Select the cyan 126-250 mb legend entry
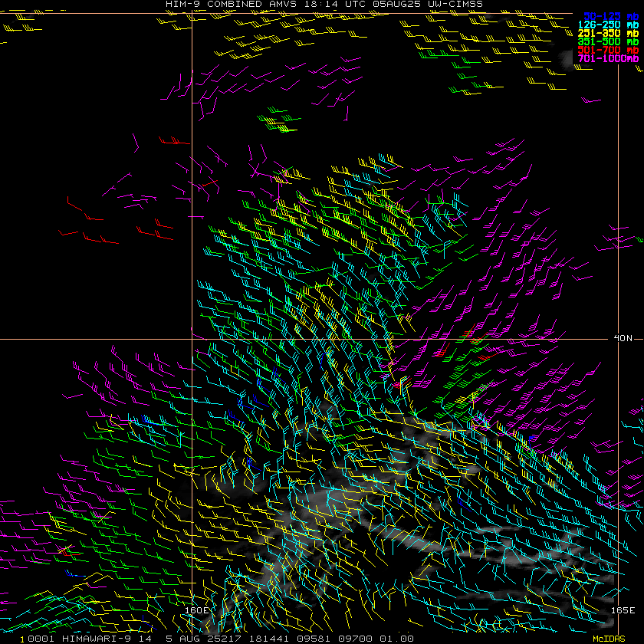 608,25
